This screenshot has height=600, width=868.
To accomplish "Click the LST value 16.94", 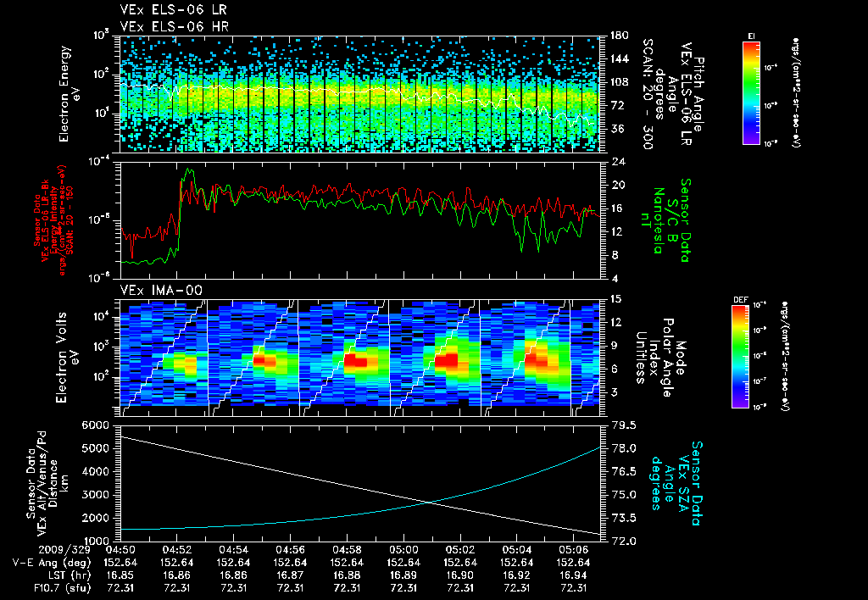I will point(574,575).
